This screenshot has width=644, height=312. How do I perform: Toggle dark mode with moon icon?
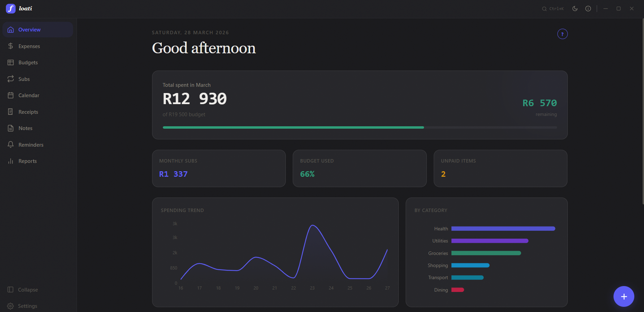(x=575, y=9)
